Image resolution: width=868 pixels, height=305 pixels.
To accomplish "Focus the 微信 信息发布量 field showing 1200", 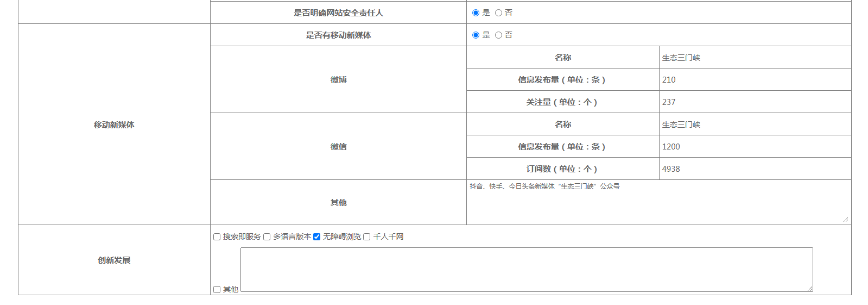I will [755, 147].
